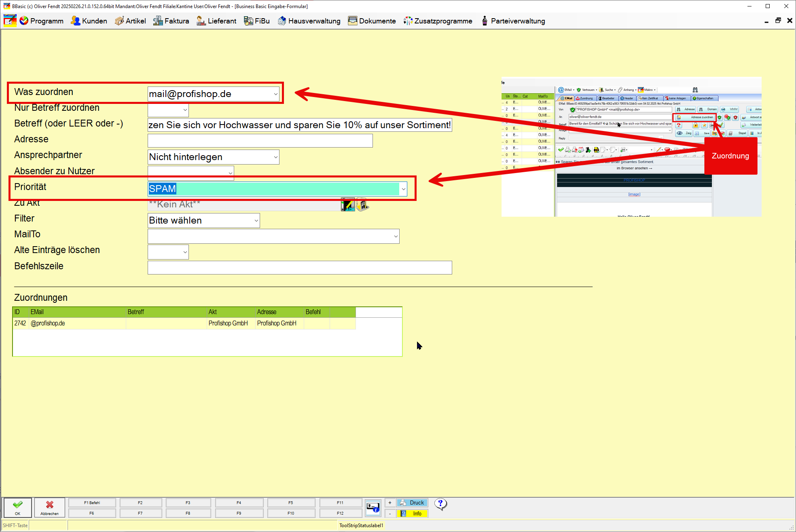Open the Hausverwaltung menu
The width and height of the screenshot is (796, 532).
click(x=309, y=21)
